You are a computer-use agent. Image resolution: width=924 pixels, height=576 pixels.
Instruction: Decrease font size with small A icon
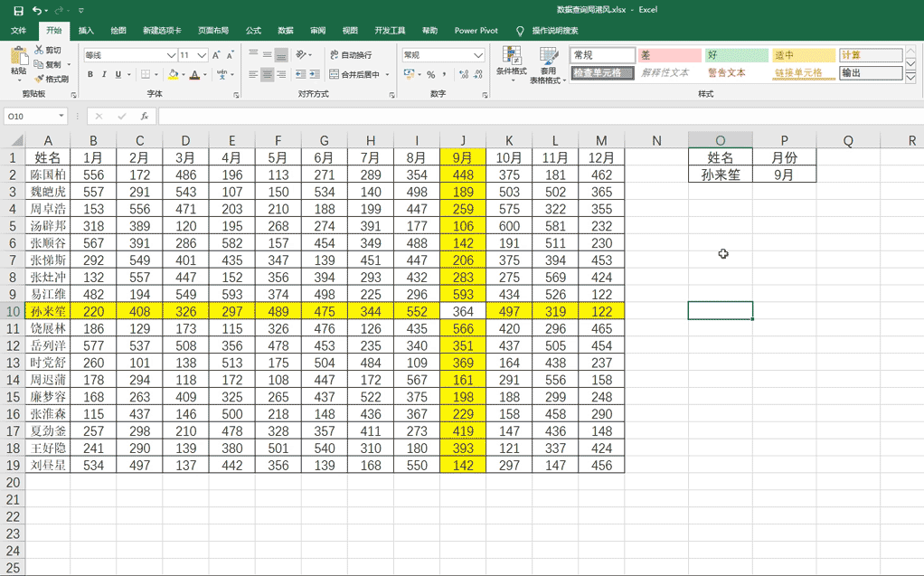tap(231, 55)
